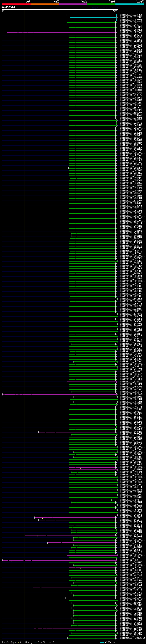Select hit label UniRef100_C4Q8G1
Viewport: 146px width, 644px height.
[x=131, y=623]
